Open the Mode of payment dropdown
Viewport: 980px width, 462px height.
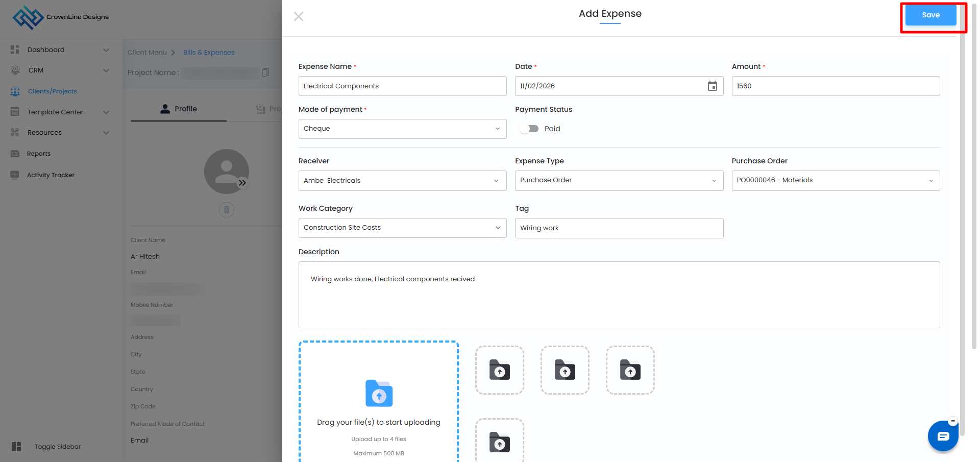pos(403,129)
